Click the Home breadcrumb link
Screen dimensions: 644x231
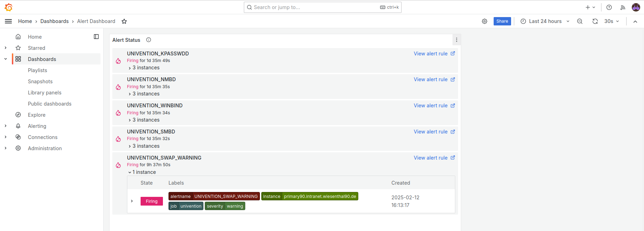coord(25,21)
